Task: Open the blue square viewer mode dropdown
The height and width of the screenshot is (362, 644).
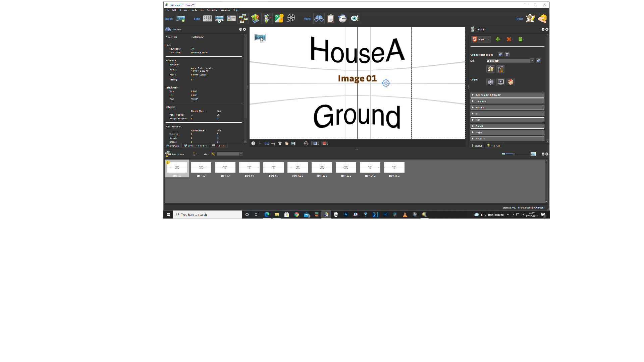Action: (316, 143)
